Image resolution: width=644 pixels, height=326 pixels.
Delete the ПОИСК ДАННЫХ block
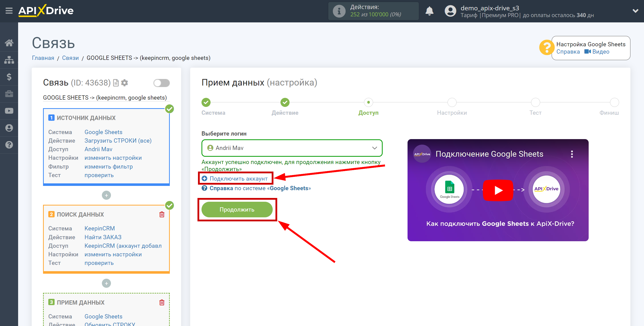162,214
